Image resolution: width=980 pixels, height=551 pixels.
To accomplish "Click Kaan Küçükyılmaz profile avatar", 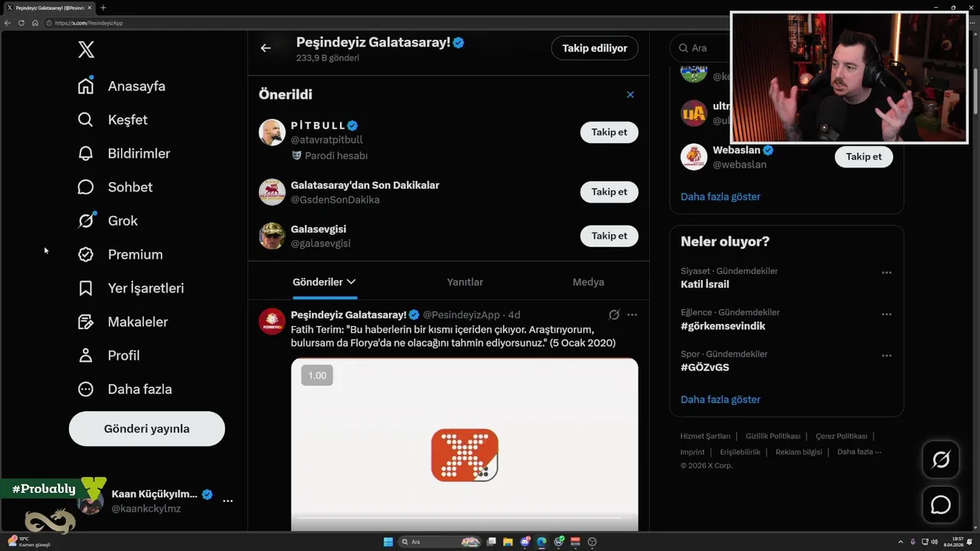I will coord(90,501).
